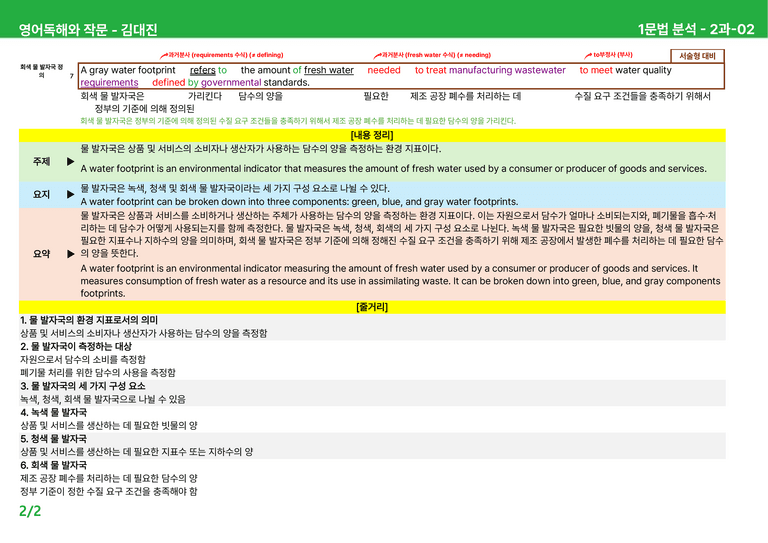Click the green full Korean translation line
This screenshot has width=768, height=543.
point(298,121)
